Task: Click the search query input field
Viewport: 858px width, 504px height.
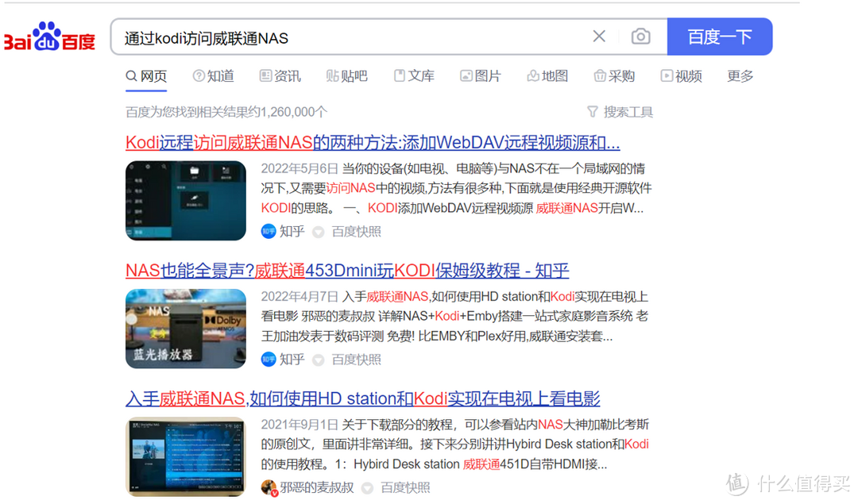Action: [x=318, y=37]
